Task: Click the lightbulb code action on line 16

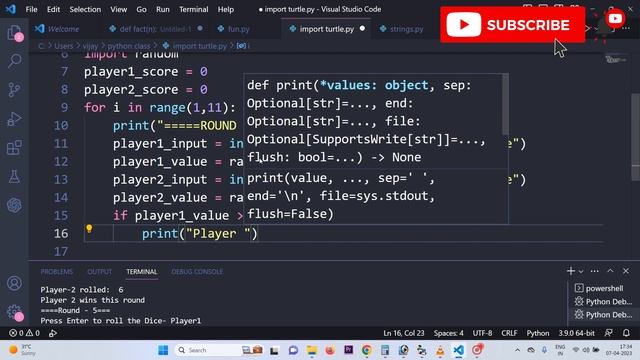Action: (89, 229)
